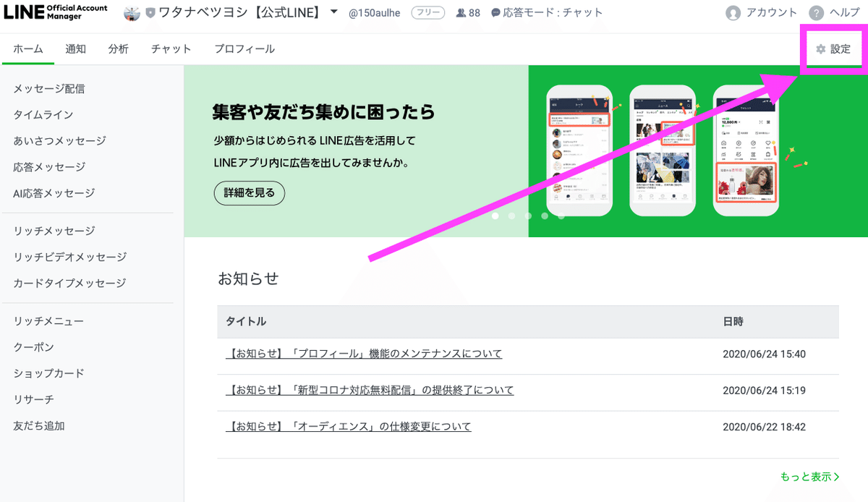Click the アカウント user avatar icon
868x502 pixels.
[733, 13]
